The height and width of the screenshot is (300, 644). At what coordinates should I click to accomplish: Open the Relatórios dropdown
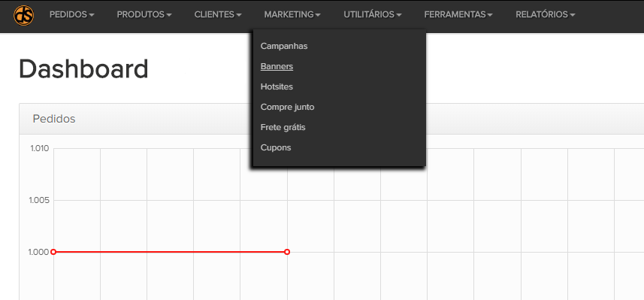pos(545,15)
